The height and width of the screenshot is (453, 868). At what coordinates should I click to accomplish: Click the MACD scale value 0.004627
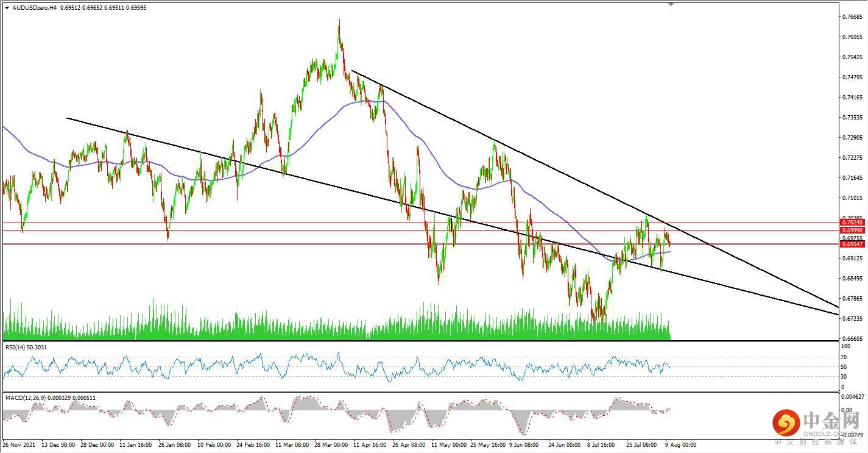point(852,398)
